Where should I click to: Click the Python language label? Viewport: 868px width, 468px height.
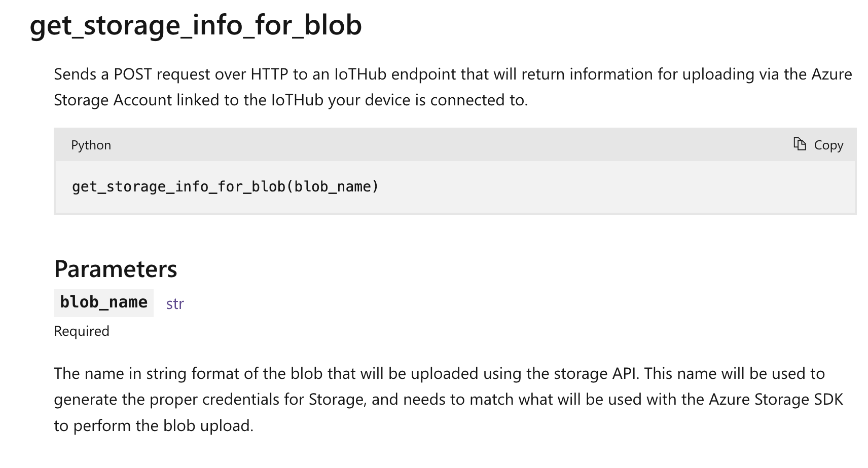pos(91,145)
